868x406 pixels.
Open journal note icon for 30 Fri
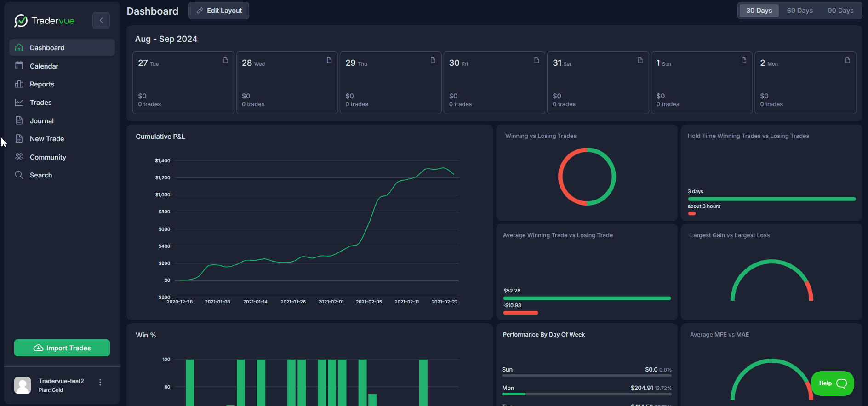click(537, 60)
